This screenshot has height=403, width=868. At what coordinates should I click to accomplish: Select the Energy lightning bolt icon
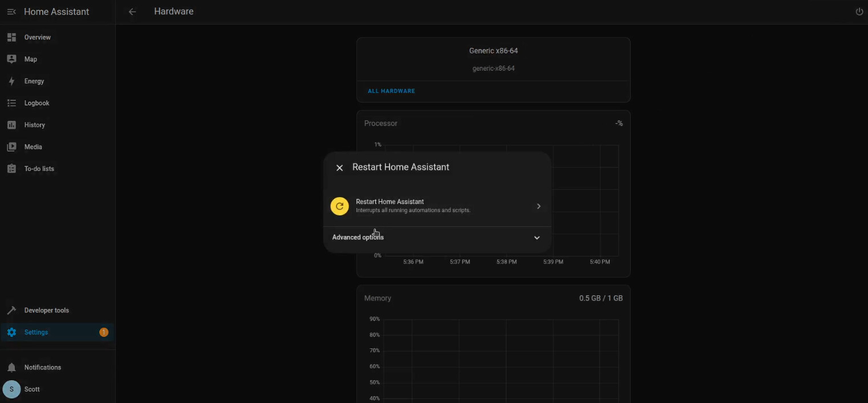point(11,82)
